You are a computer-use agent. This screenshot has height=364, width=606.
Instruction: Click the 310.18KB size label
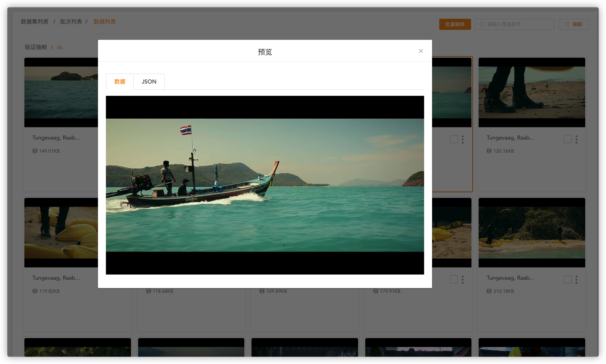pyautogui.click(x=504, y=291)
